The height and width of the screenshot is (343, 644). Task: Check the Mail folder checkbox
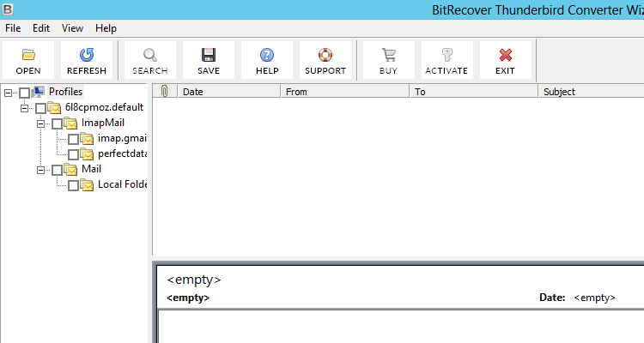[57, 170]
